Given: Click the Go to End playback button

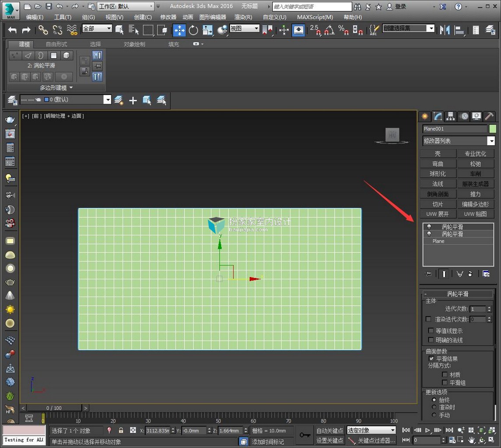Looking at the screenshot, I should [x=449, y=430].
